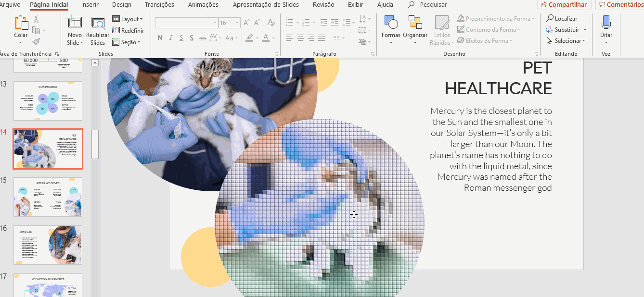Image resolution: width=644 pixels, height=297 pixels.
Task: Click the Redefinir slide button
Action: [128, 30]
